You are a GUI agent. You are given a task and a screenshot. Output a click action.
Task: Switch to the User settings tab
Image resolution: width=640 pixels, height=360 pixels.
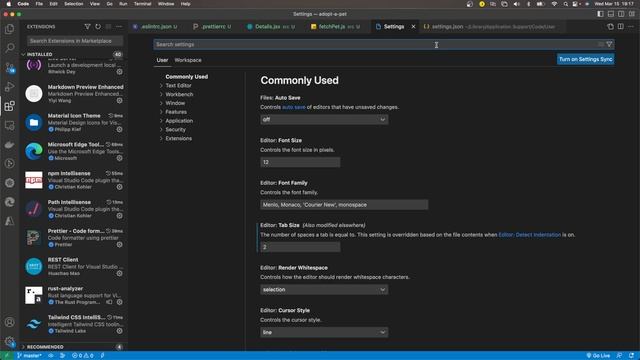162,60
